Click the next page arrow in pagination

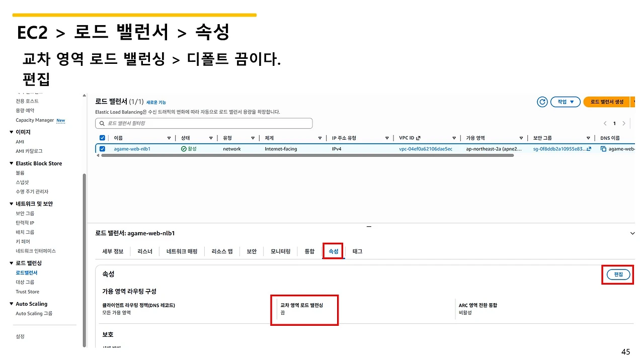coord(623,123)
